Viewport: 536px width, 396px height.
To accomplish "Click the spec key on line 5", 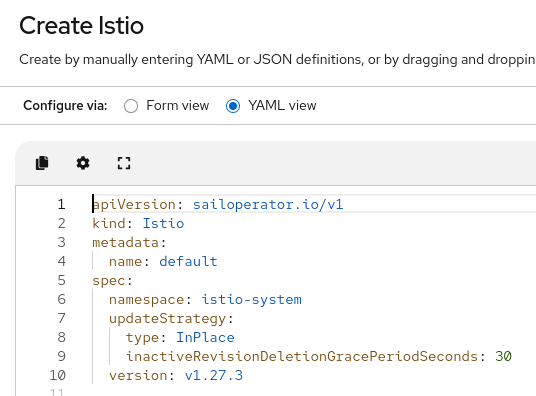I will coord(109,281).
